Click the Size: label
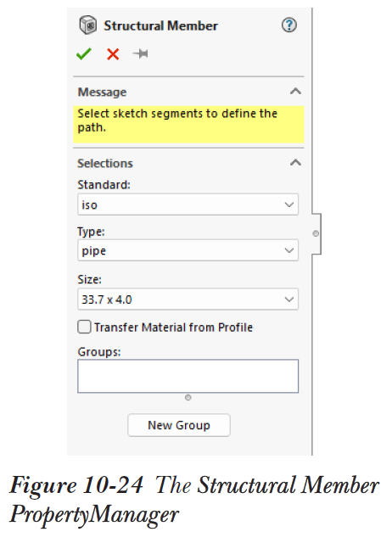This screenshot has width=392, height=543. pyautogui.click(x=89, y=279)
